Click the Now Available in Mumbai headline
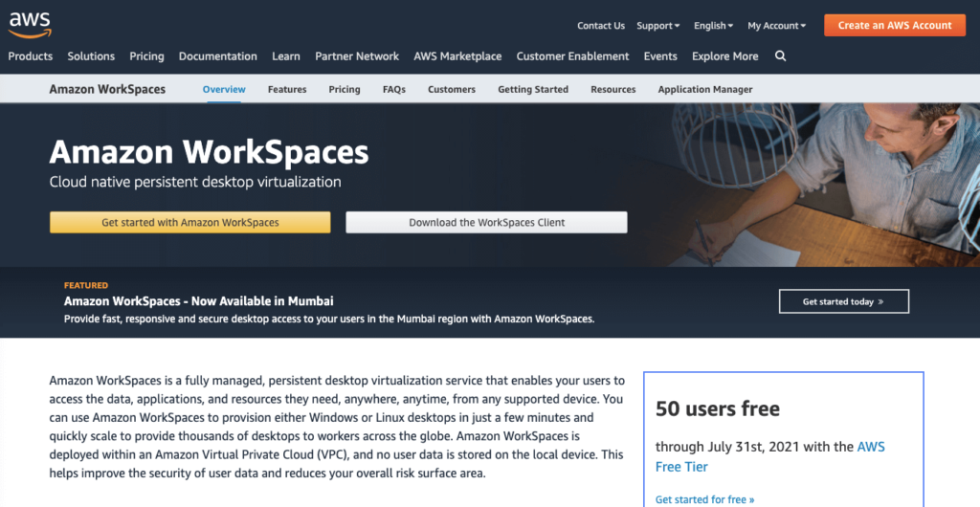This screenshot has height=507, width=980. tap(199, 301)
